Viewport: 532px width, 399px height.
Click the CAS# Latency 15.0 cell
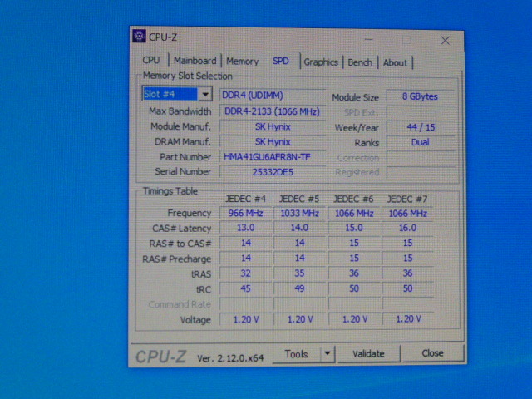pos(354,228)
